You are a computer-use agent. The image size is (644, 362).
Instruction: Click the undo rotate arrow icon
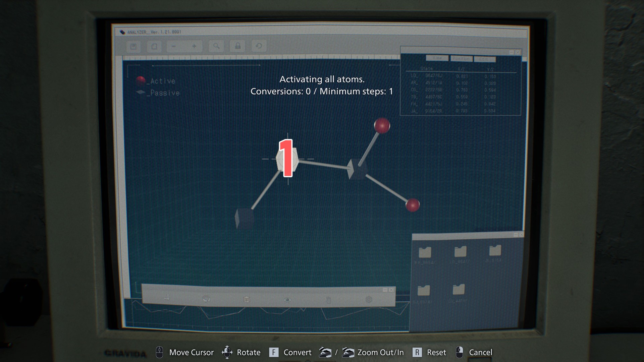tap(259, 46)
